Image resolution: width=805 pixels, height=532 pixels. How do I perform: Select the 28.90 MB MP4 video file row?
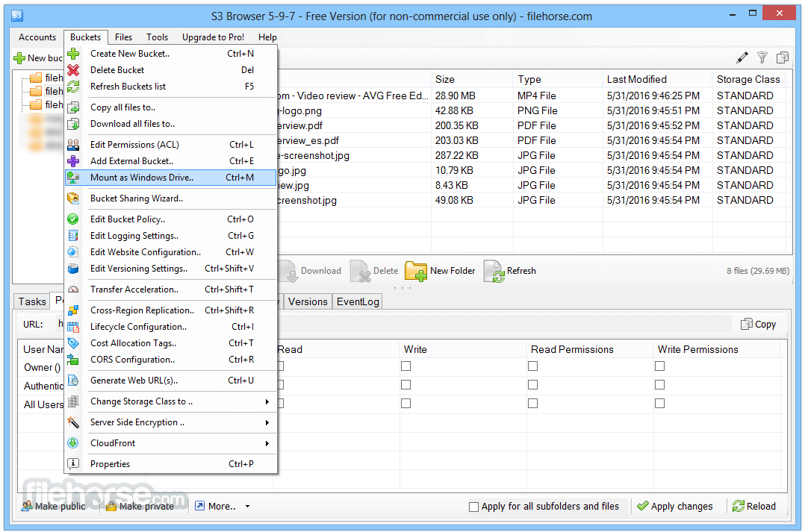point(532,96)
